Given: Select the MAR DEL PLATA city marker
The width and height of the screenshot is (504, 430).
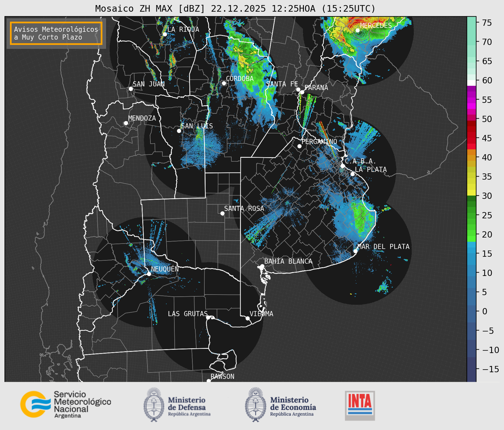Looking at the screenshot, I should point(356,251).
